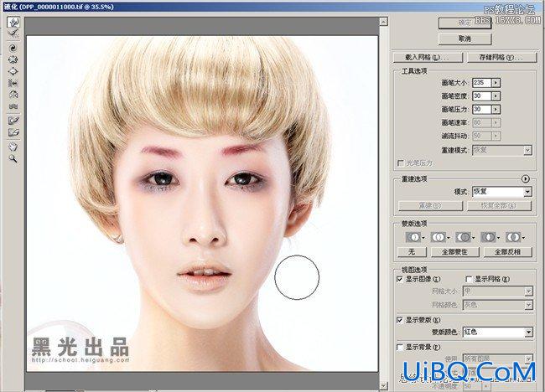
Task: Select the Bloat tool
Action: pyautogui.click(x=13, y=71)
